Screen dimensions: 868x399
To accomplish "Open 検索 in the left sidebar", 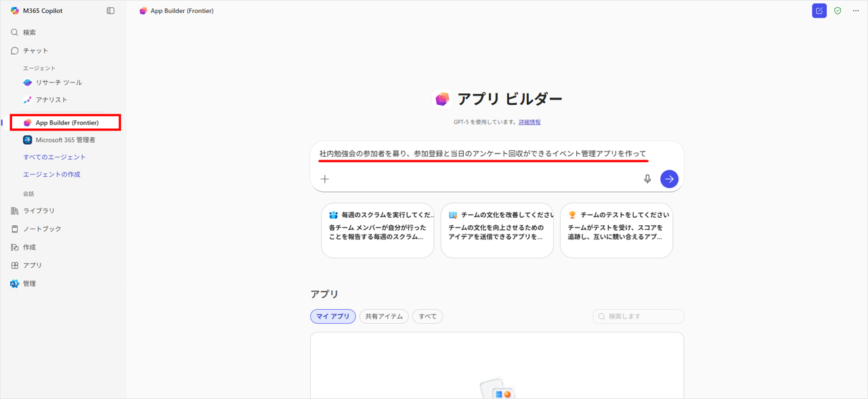I will tap(29, 32).
